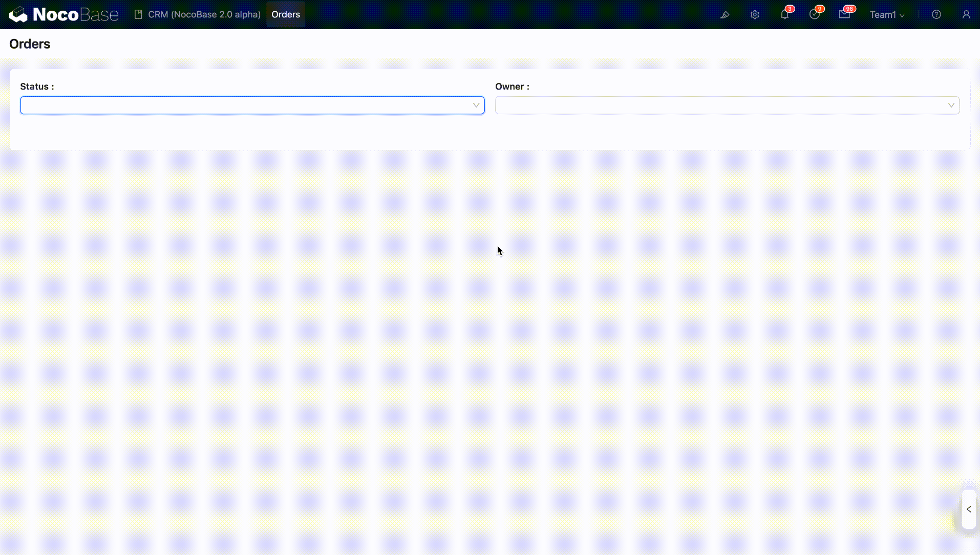Open the workflow tasks checkmark icon
Viewport: 980px width, 555px height.
tap(814, 15)
